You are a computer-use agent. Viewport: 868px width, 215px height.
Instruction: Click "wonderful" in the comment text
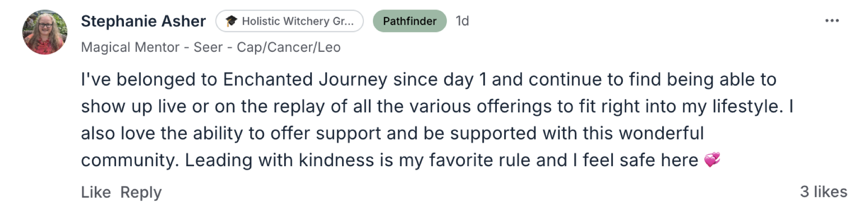pos(661,133)
